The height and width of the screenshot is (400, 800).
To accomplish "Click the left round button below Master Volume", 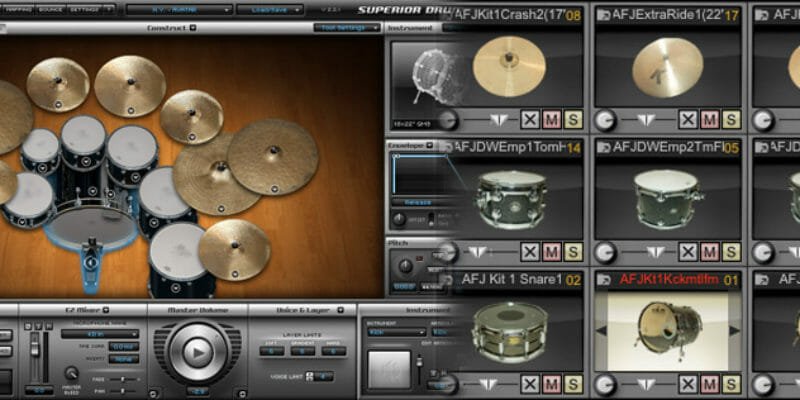I will [154, 393].
